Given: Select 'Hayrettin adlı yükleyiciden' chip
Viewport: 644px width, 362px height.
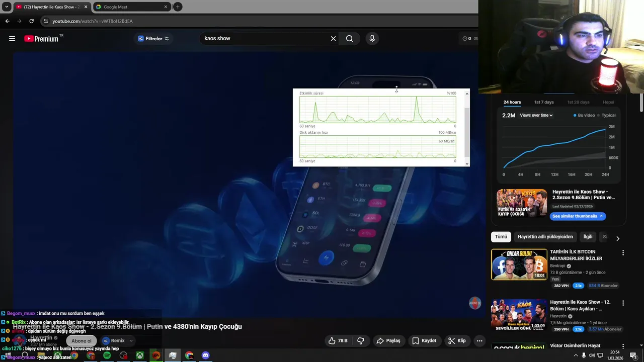Looking at the screenshot, I should coord(545,237).
